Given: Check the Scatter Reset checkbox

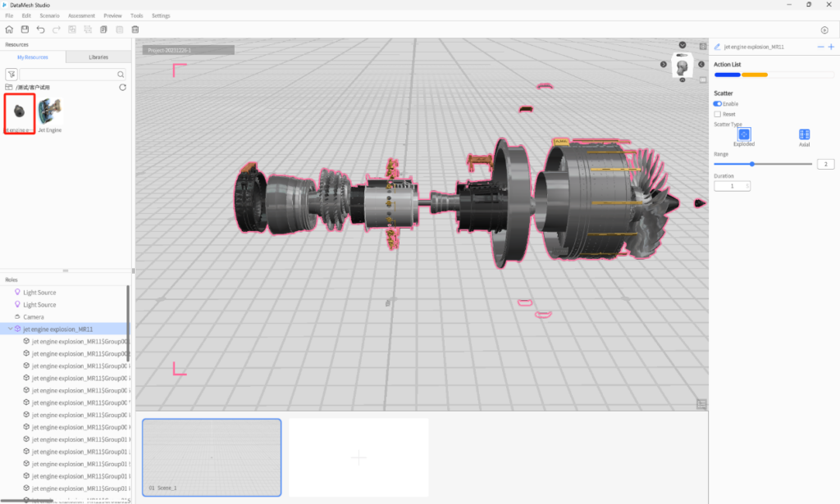Looking at the screenshot, I should 717,114.
